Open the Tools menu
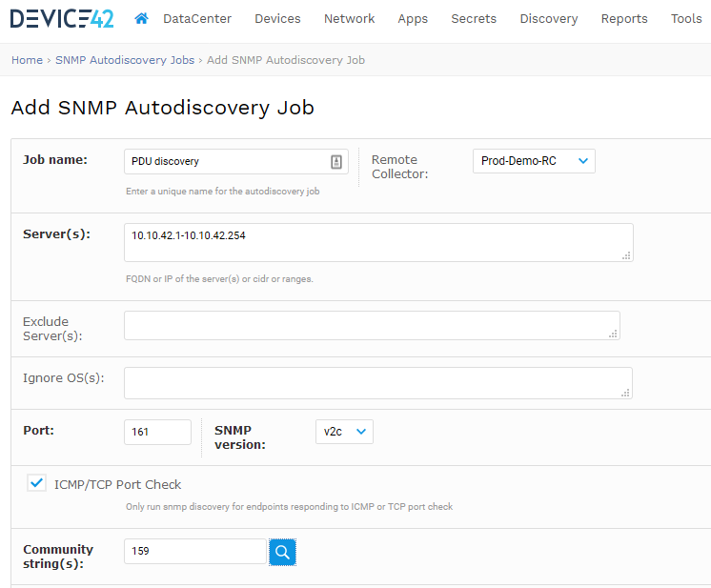Screen dimensions: 711x588 click(686, 19)
